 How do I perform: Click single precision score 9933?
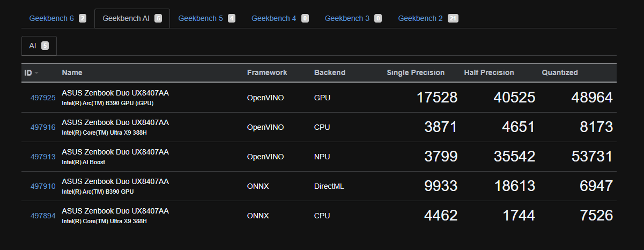pos(441,186)
